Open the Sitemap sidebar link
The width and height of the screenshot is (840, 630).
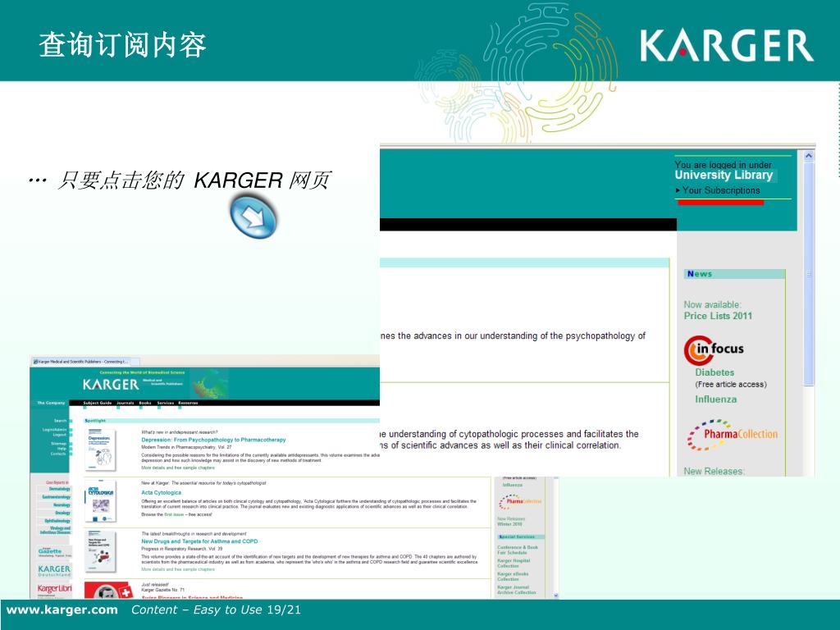[x=58, y=444]
